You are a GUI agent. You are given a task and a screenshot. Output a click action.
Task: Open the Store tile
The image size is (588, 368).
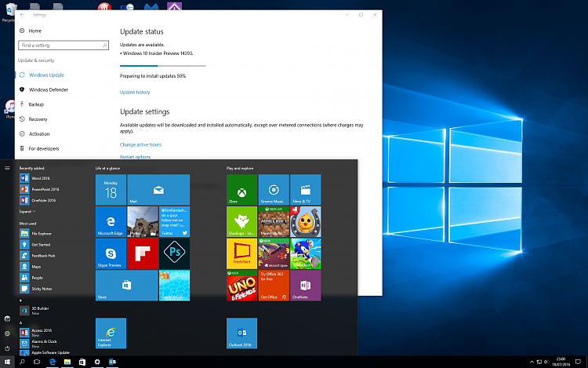coord(127,286)
